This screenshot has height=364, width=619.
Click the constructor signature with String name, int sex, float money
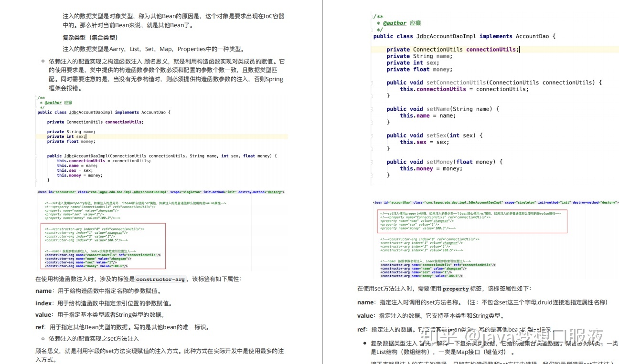(162, 156)
